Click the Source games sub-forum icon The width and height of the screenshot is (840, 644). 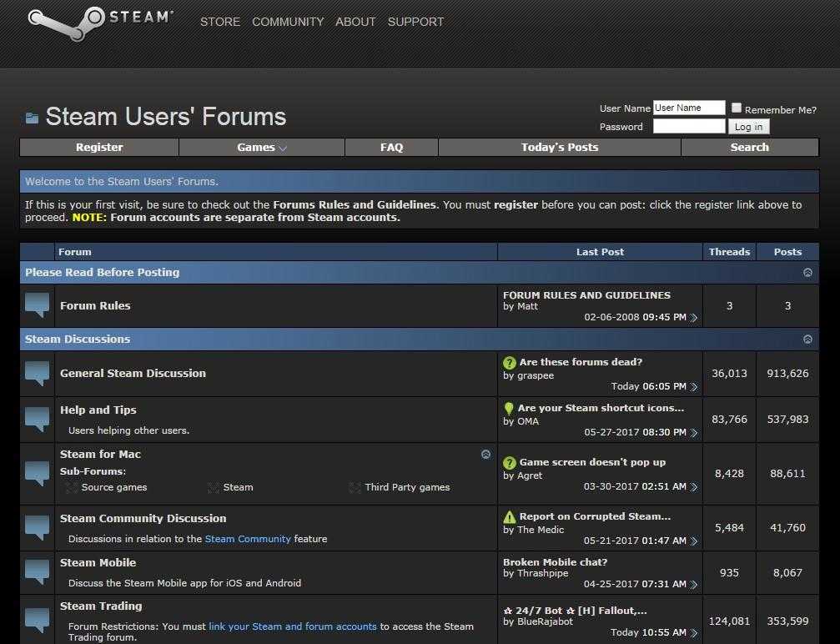point(72,488)
